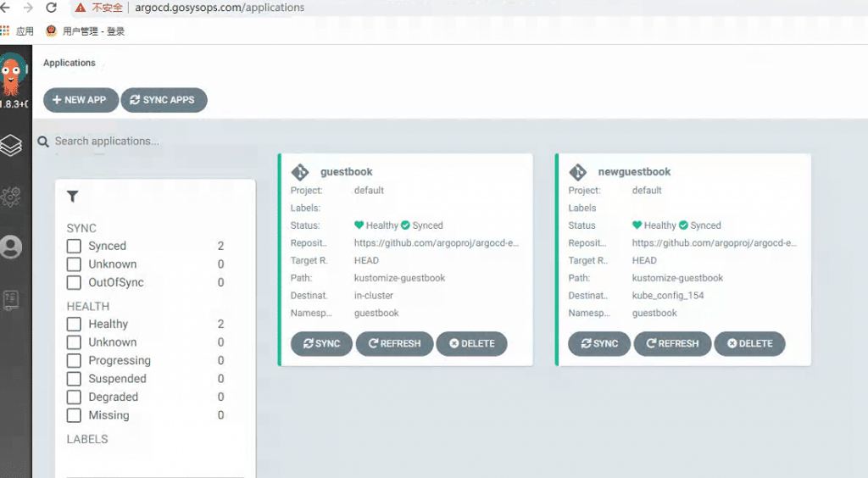This screenshot has width=868, height=478.
Task: Sync the newguestbook application
Action: [x=599, y=343]
